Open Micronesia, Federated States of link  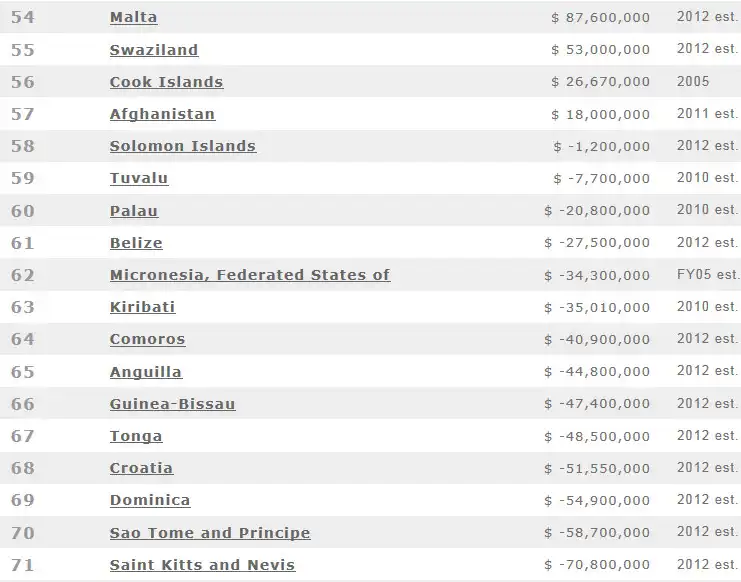click(x=250, y=275)
